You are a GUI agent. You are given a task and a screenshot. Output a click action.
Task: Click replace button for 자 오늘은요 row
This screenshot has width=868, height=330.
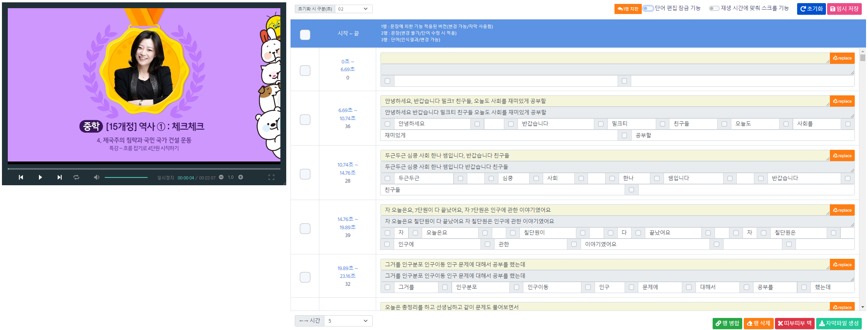842,210
